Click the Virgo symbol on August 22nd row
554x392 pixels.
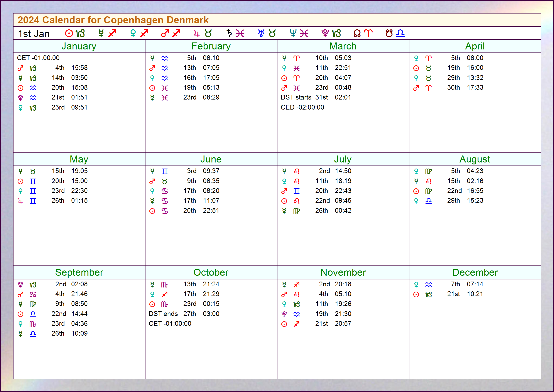click(x=429, y=191)
